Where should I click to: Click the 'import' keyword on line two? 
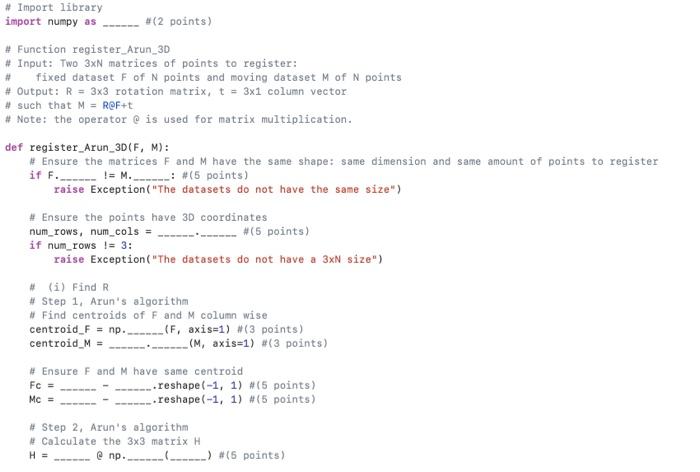pyautogui.click(x=23, y=21)
